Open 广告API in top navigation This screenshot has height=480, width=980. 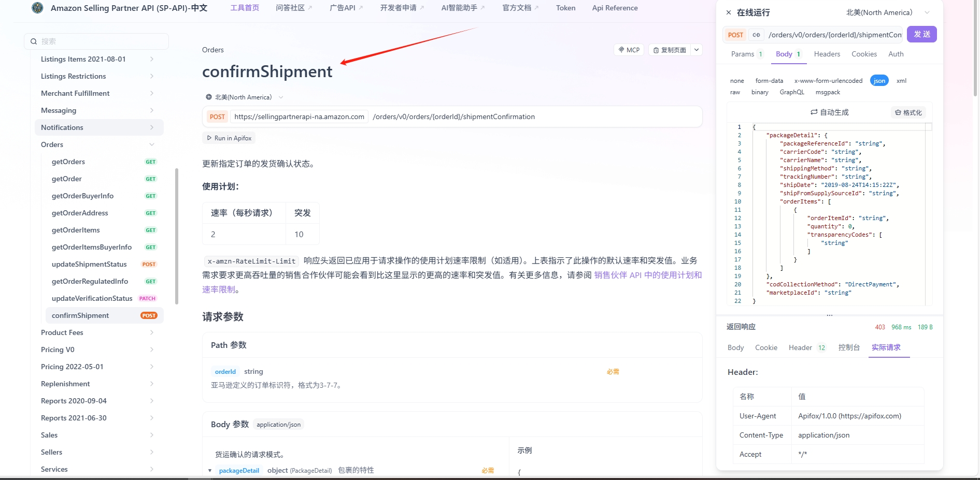[346, 8]
